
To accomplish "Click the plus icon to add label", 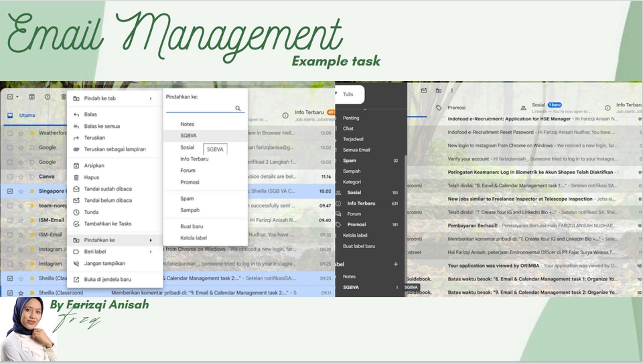I will coord(395,264).
